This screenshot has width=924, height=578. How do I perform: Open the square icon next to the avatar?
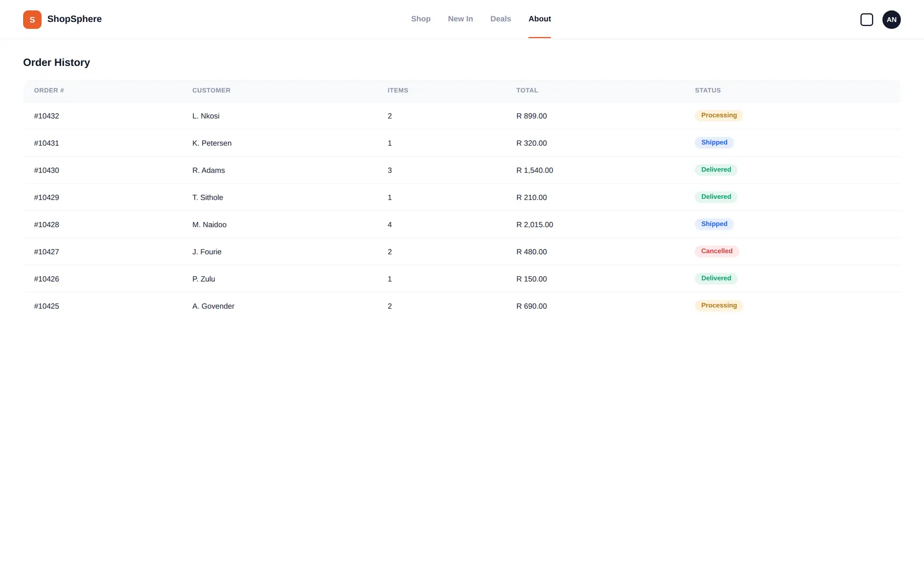[866, 20]
